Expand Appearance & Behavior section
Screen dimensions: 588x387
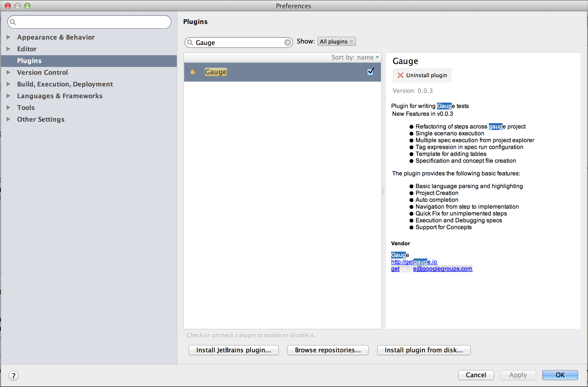pos(8,37)
